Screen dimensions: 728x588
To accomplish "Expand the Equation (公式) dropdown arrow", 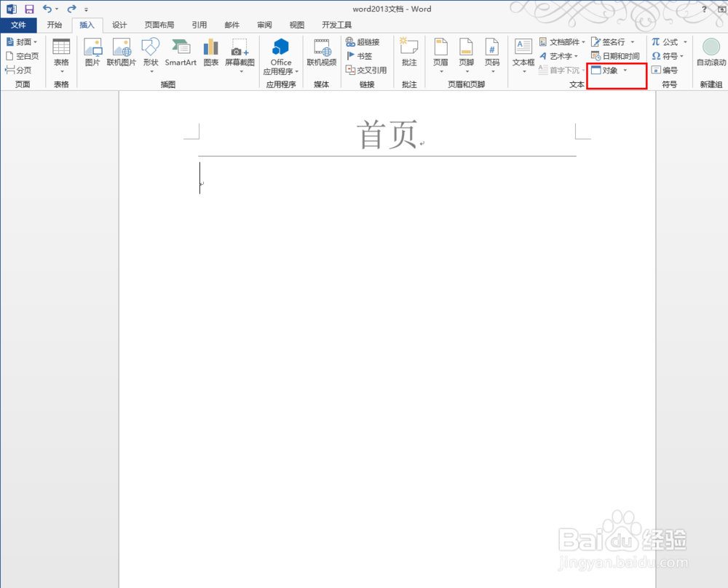I will 685,41.
